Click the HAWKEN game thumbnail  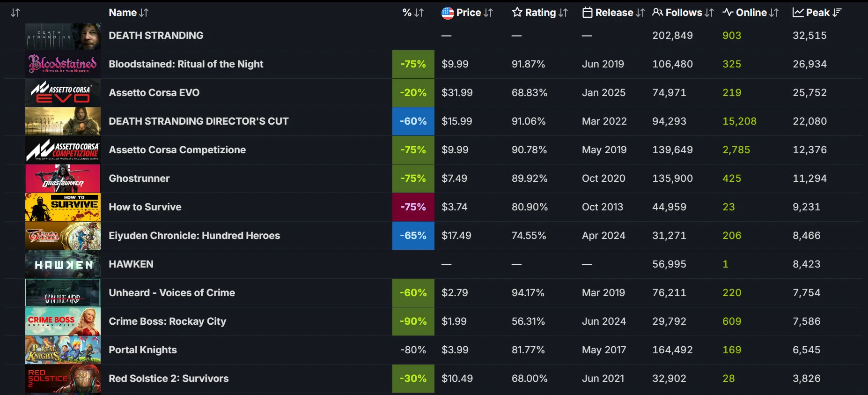coord(63,264)
